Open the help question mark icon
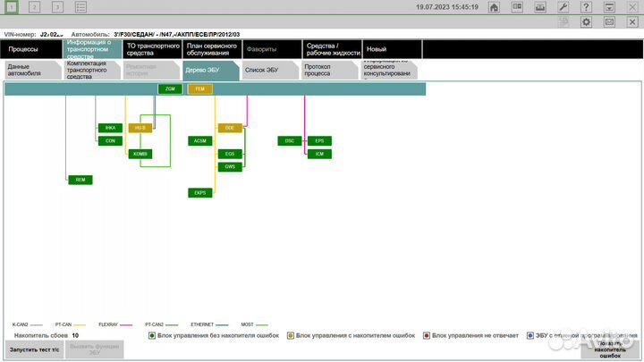644x362 pixels. point(587,7)
